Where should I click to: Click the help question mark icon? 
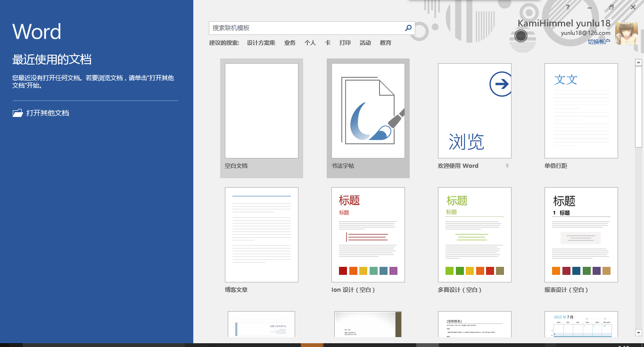click(x=568, y=7)
